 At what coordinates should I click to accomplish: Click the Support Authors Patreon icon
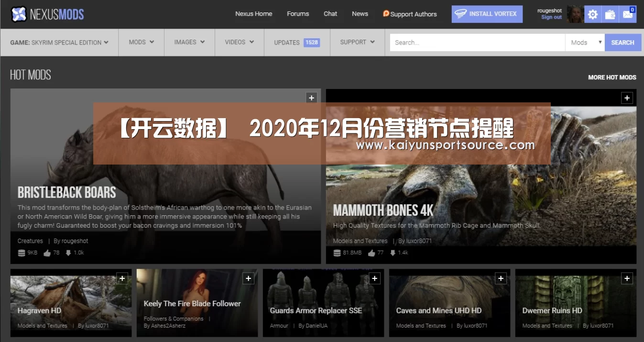pos(386,13)
